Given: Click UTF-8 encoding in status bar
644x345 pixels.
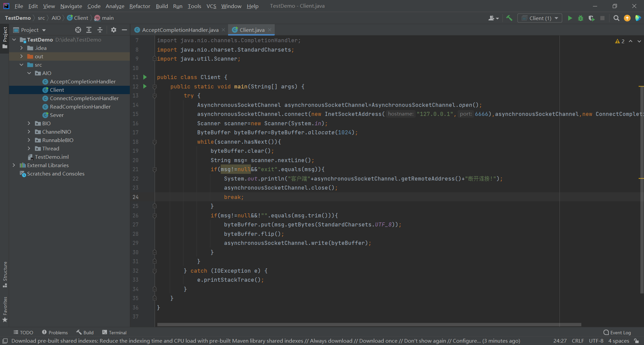Looking at the screenshot, I should point(596,341).
